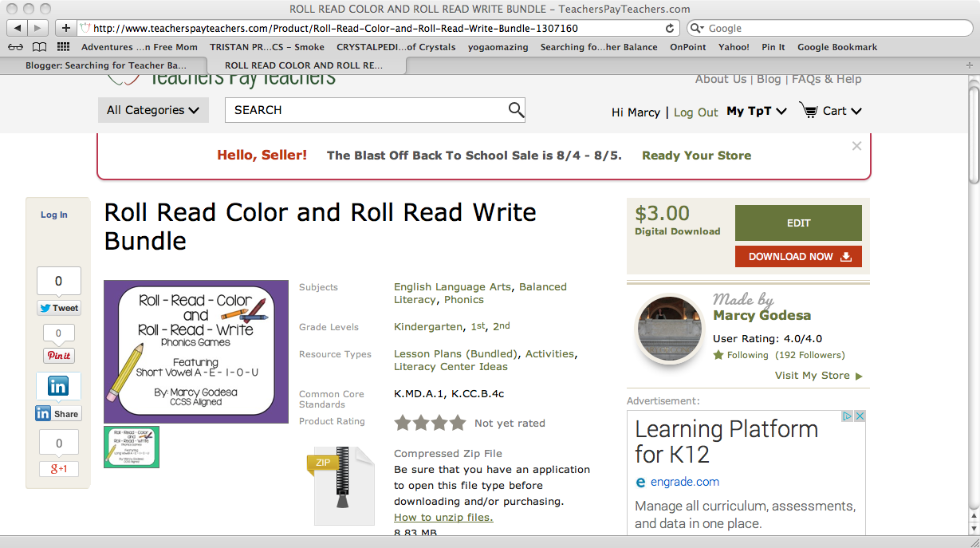Click the product rating stars
Image resolution: width=980 pixels, height=548 pixels.
[430, 423]
